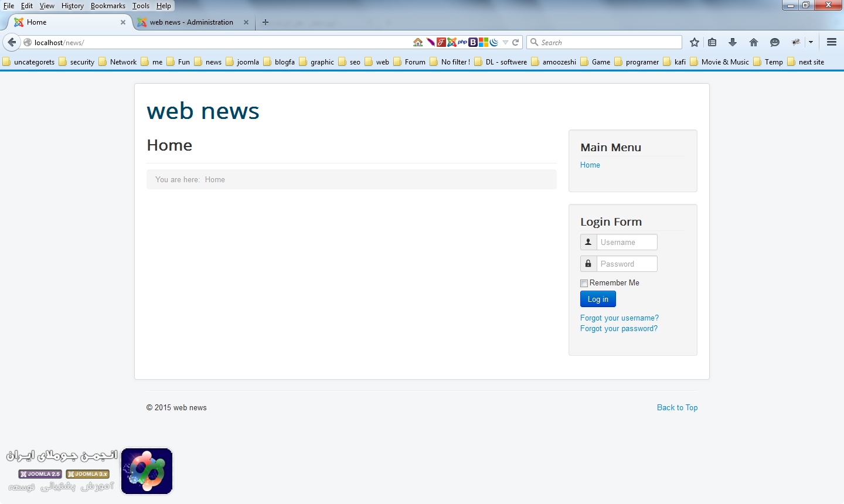The image size is (844, 504).
Task: Click the Back to Top link
Action: coord(677,408)
